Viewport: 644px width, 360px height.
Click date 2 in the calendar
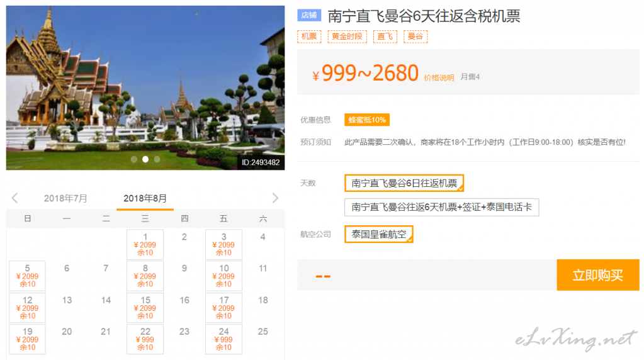pos(184,237)
